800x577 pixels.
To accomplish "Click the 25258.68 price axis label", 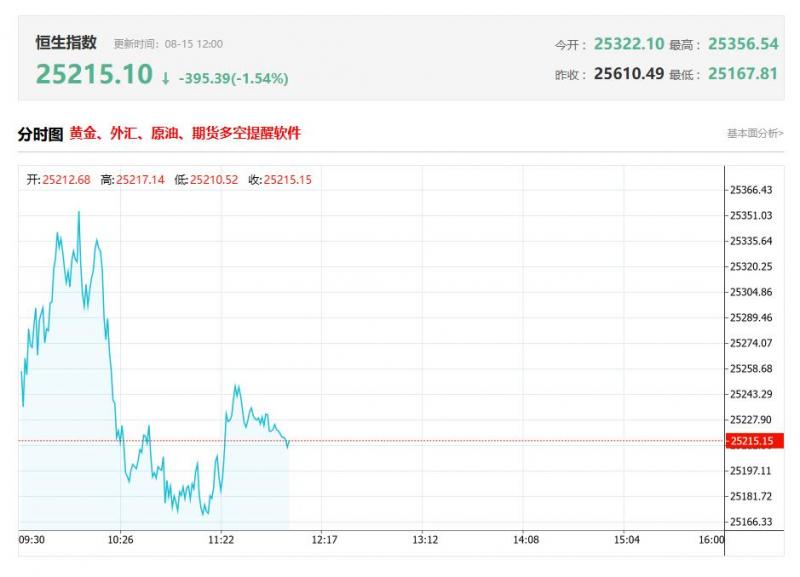I will [x=751, y=369].
